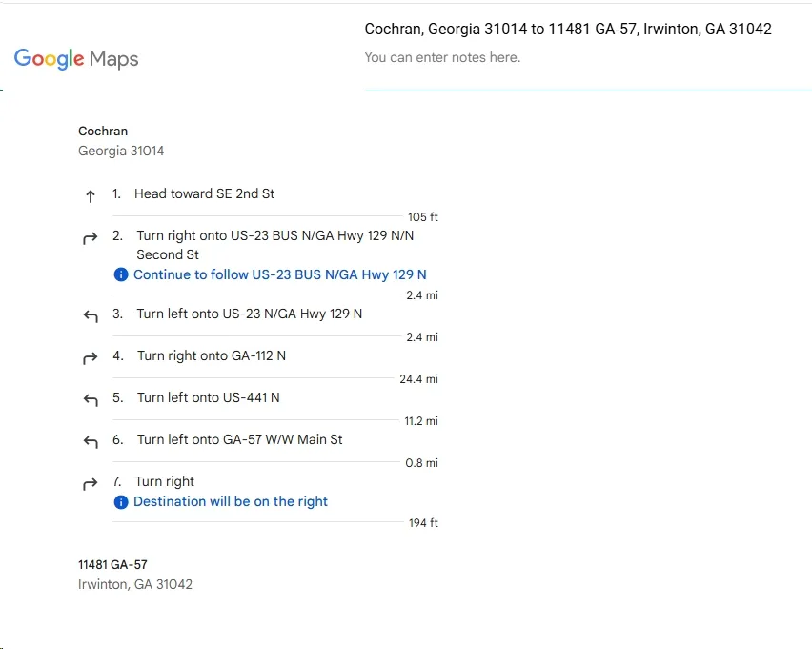
Task: Click the info icon beside Continue to follow
Action: 121,274
